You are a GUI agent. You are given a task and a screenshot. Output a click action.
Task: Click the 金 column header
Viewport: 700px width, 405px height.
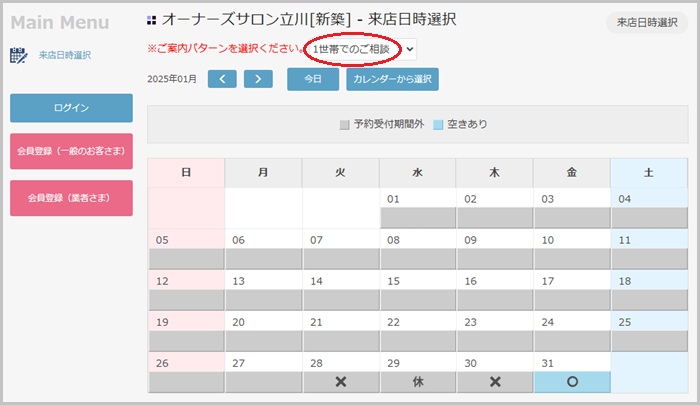click(572, 172)
